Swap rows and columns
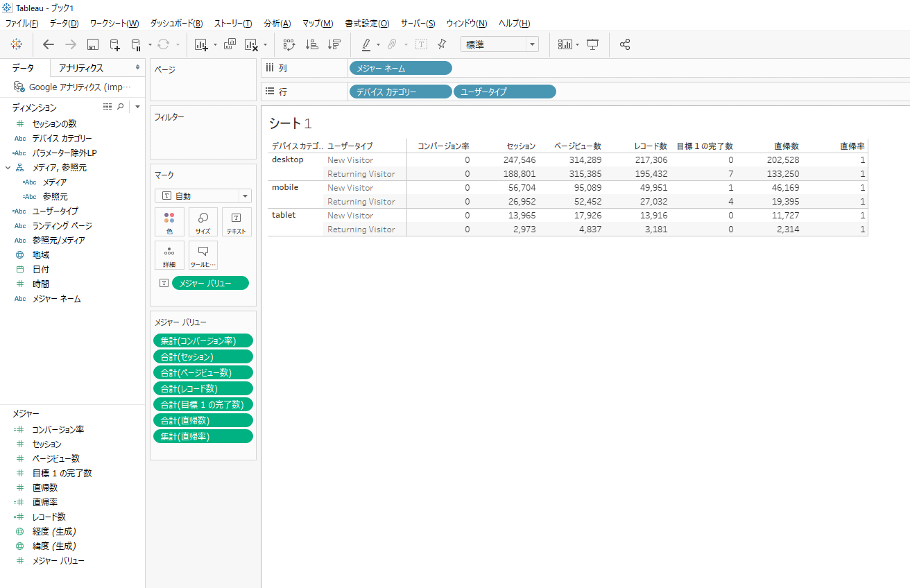This screenshot has width=910, height=588. click(289, 44)
